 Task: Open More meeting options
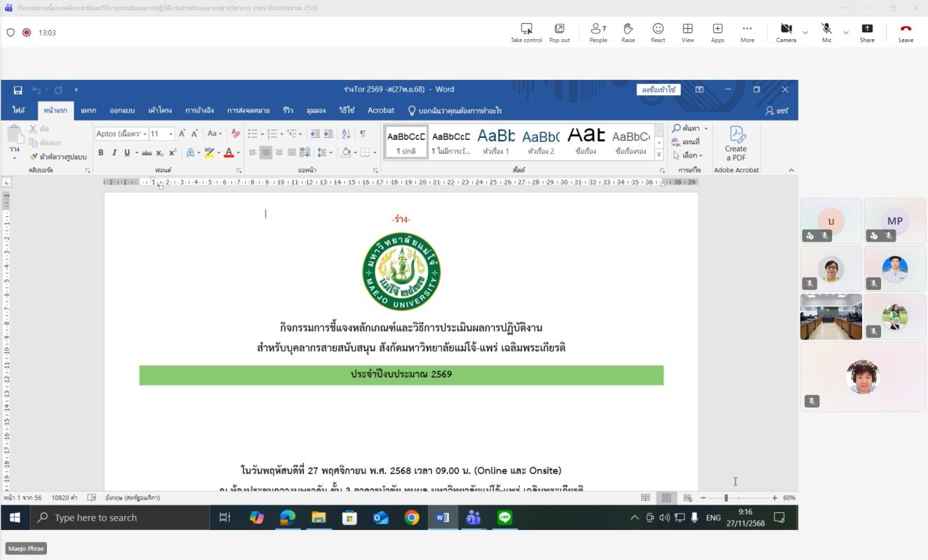click(747, 32)
